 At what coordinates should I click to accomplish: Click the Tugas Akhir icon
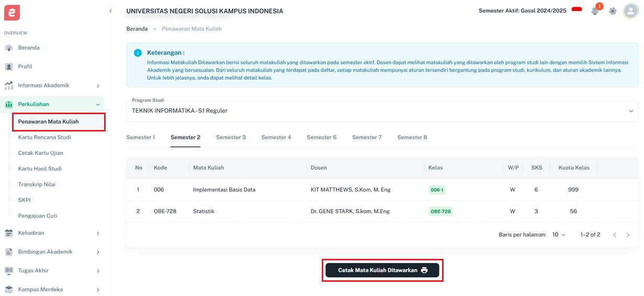tap(9, 271)
